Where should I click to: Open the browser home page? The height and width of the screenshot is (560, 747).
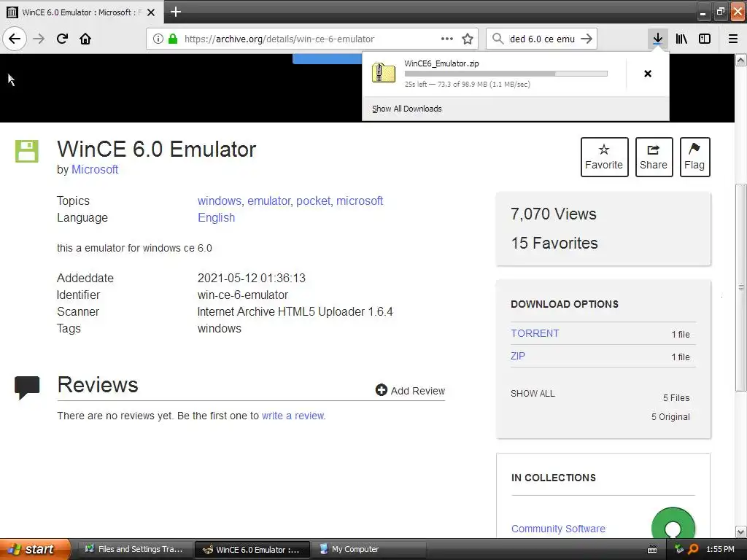tap(85, 39)
